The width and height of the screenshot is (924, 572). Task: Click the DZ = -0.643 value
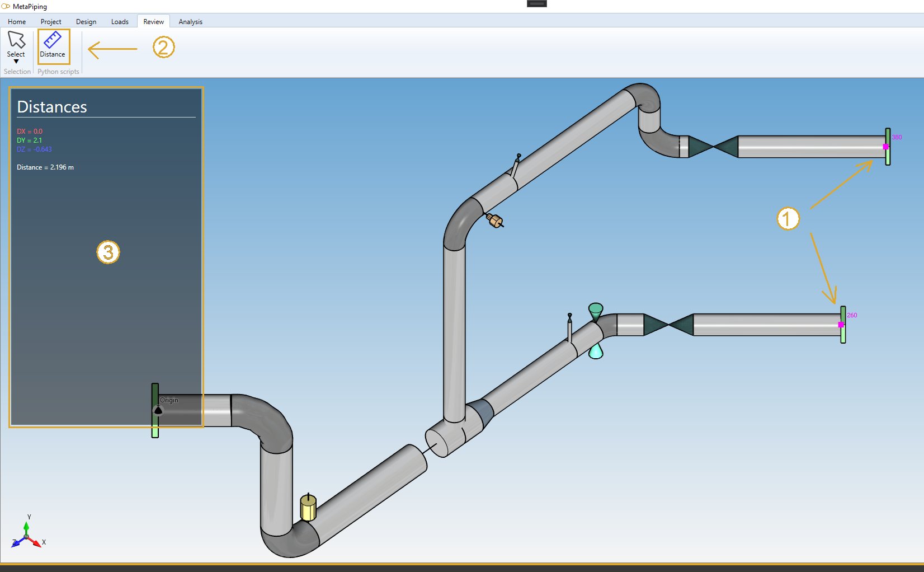[x=34, y=149]
